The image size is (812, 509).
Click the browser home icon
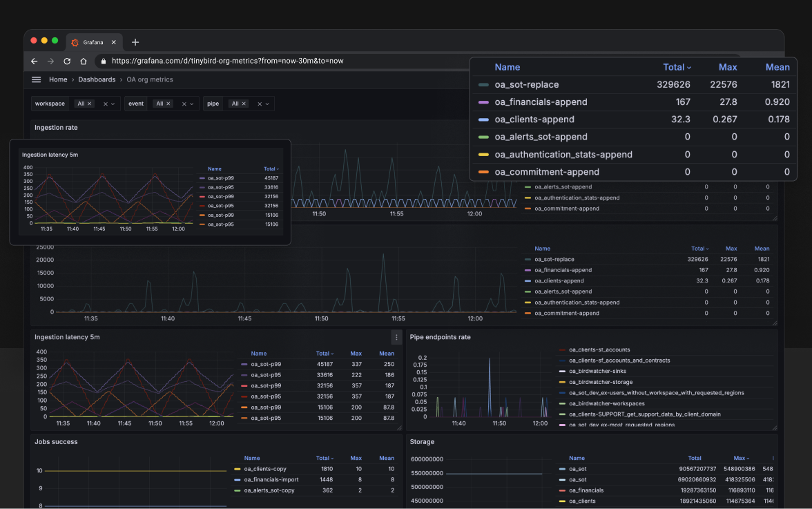(x=84, y=61)
